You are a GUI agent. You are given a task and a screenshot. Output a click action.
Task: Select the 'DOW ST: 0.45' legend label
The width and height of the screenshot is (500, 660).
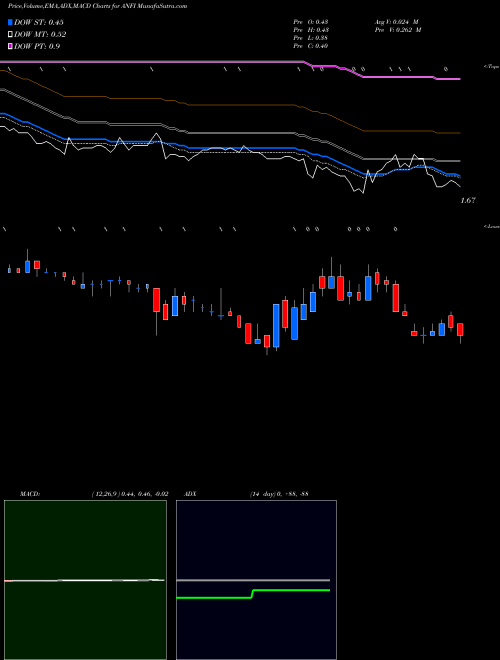pyautogui.click(x=39, y=22)
